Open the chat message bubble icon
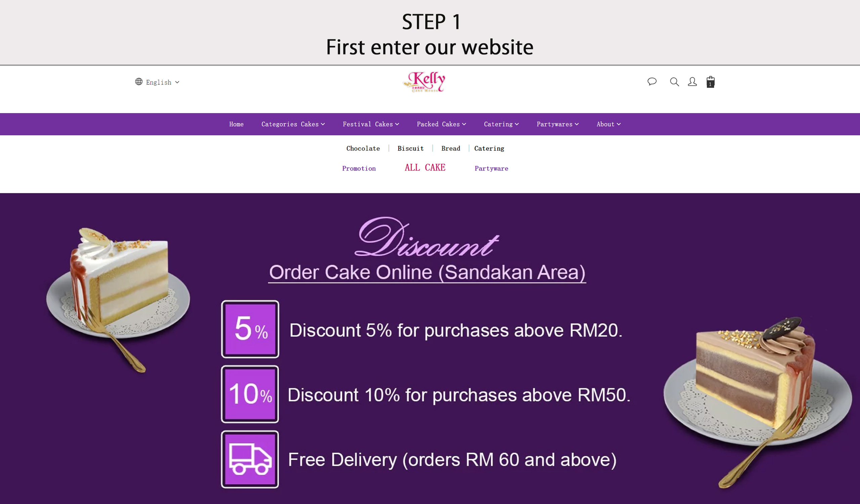Viewport: 860px width, 504px height. pyautogui.click(x=652, y=82)
